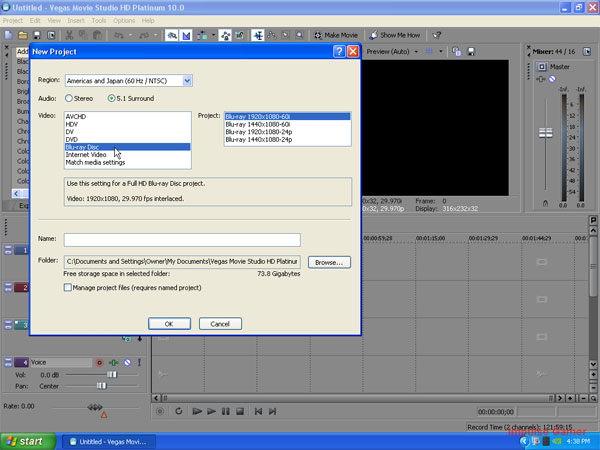
Task: Click the Windows start button
Action: [28, 442]
